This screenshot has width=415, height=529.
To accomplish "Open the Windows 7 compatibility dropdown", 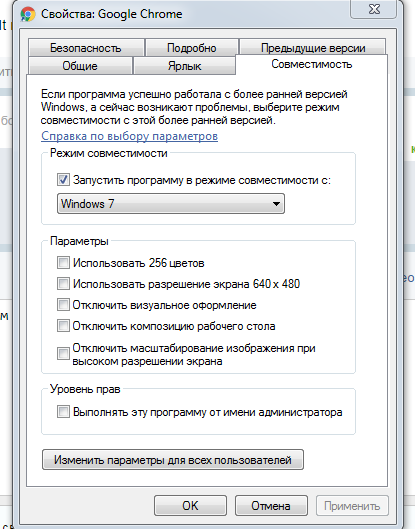I will pyautogui.click(x=171, y=203).
